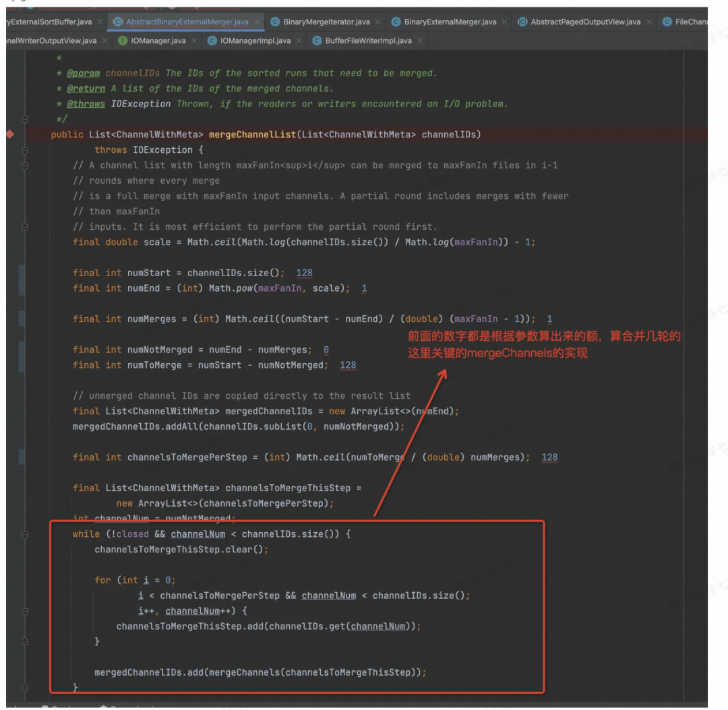
Task: Collapse comment block starting 'A channel list'
Action: click(25, 166)
